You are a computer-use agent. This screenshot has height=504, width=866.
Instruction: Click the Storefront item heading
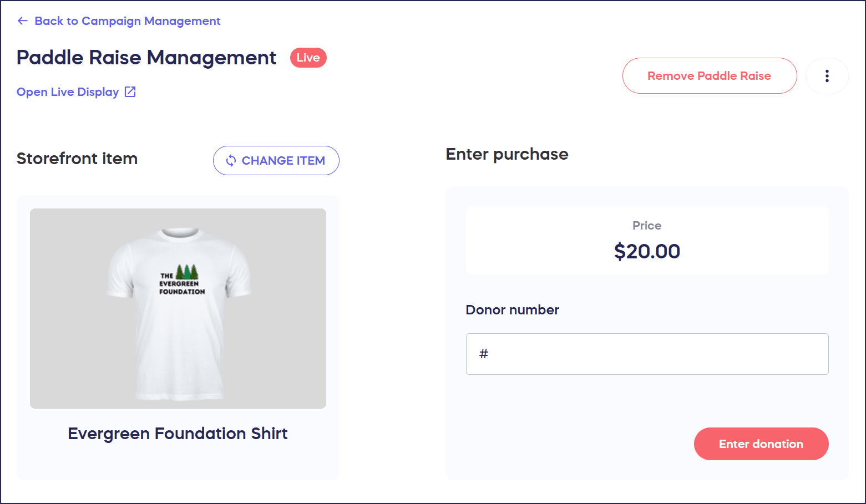click(x=77, y=159)
